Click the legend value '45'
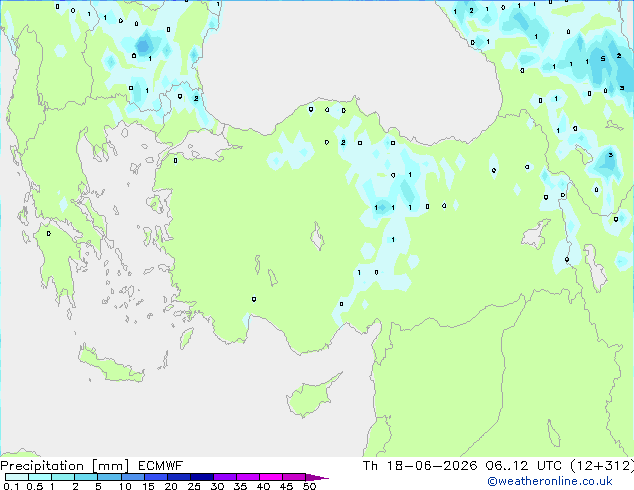This screenshot has width=634, height=490. coord(286,486)
